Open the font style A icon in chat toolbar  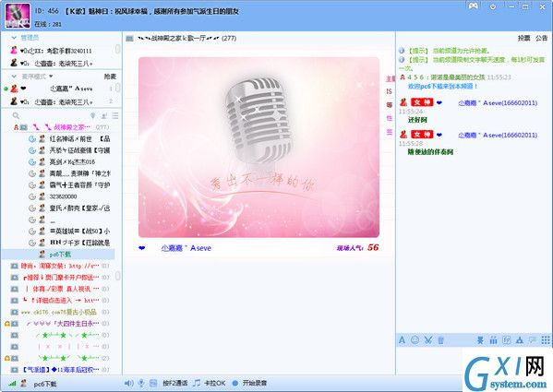(402, 339)
